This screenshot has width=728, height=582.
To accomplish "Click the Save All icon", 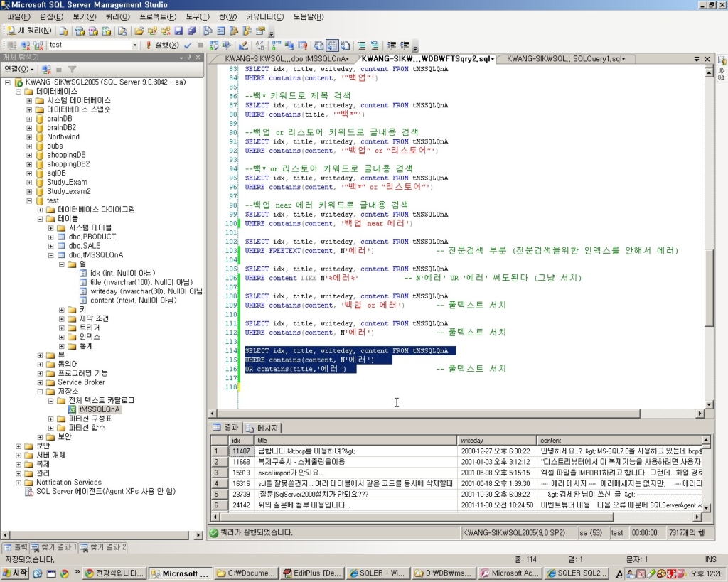I will (x=191, y=31).
